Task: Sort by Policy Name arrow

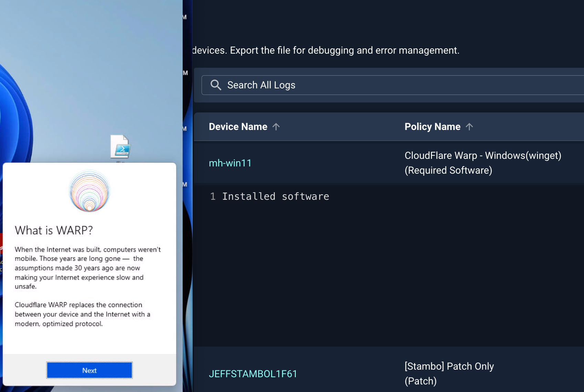Action: click(x=469, y=127)
